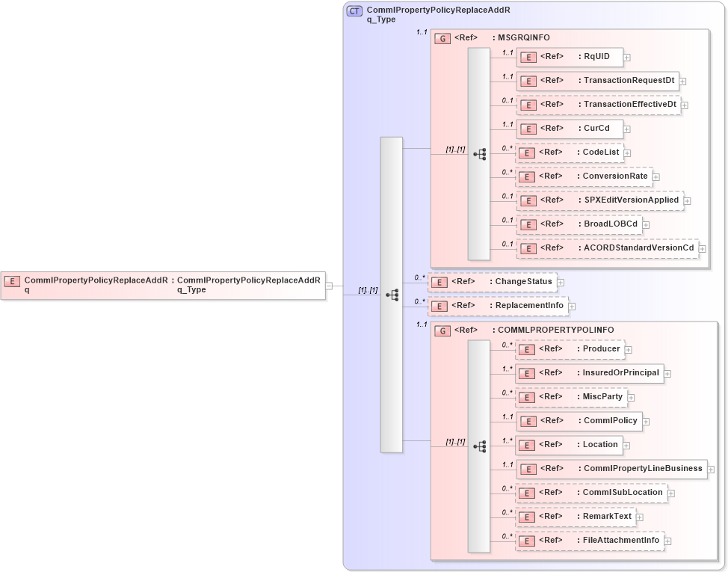Click the main sequence compositor icon of the type
Viewport: 728px width, 572px height.
(392, 296)
